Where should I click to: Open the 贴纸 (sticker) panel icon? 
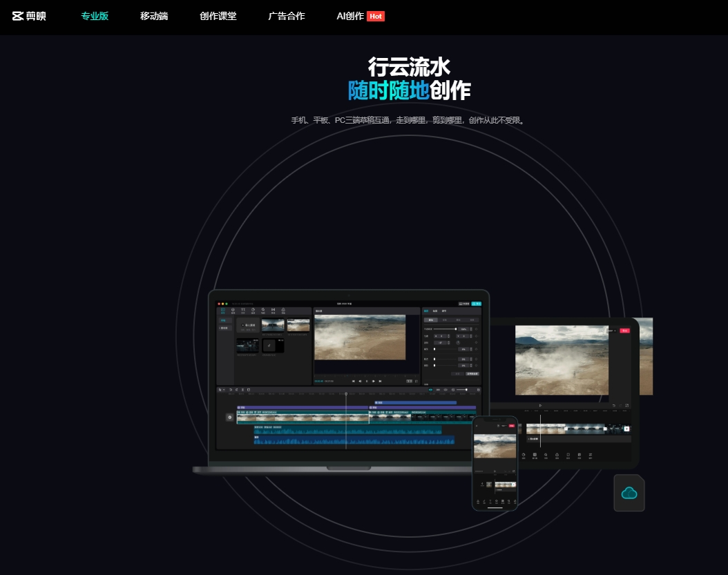tap(253, 311)
